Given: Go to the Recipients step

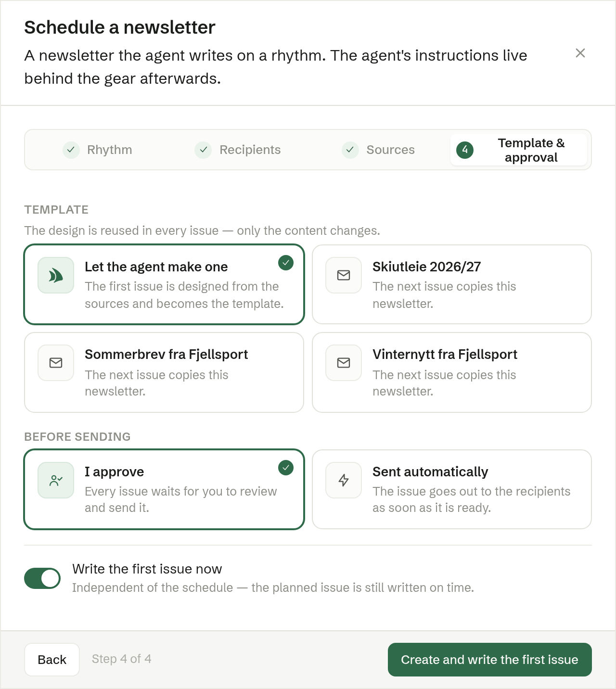Looking at the screenshot, I should click(238, 150).
